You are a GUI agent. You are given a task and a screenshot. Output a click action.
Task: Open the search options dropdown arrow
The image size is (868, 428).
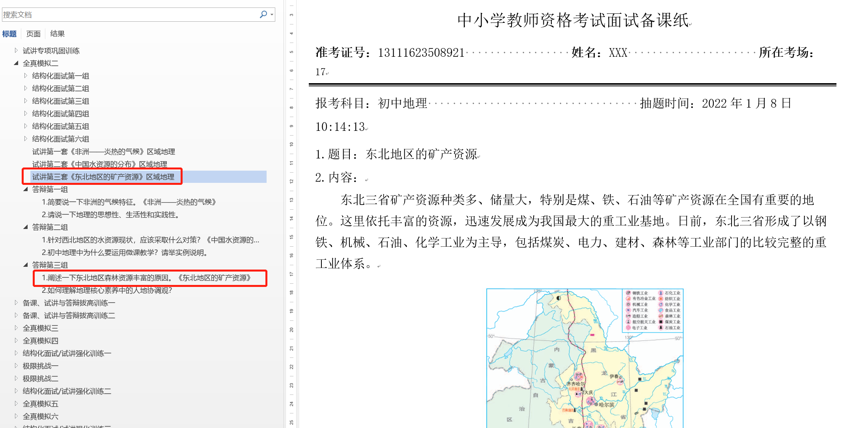272,15
